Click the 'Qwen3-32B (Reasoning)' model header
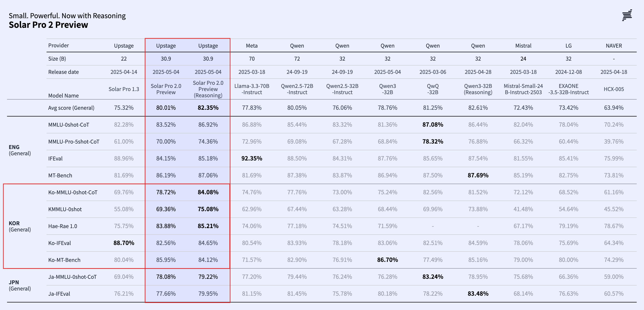Image resolution: width=644 pixels, height=310 pixels. tap(478, 89)
